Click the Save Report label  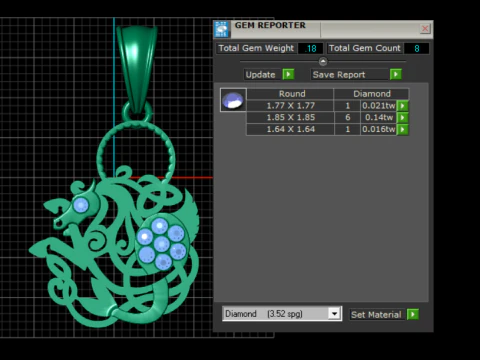point(350,74)
